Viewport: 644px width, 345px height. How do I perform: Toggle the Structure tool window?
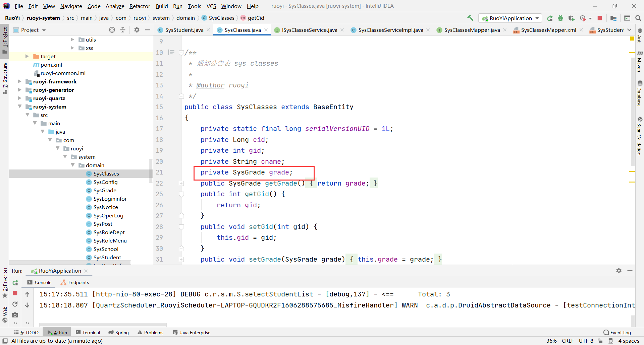pos(5,78)
